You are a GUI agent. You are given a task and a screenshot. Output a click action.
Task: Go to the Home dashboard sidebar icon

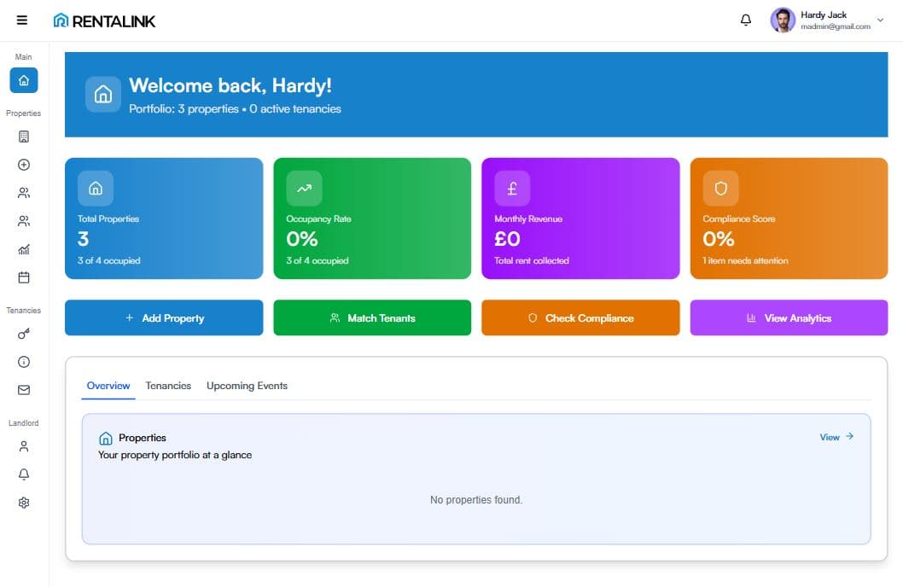24,80
